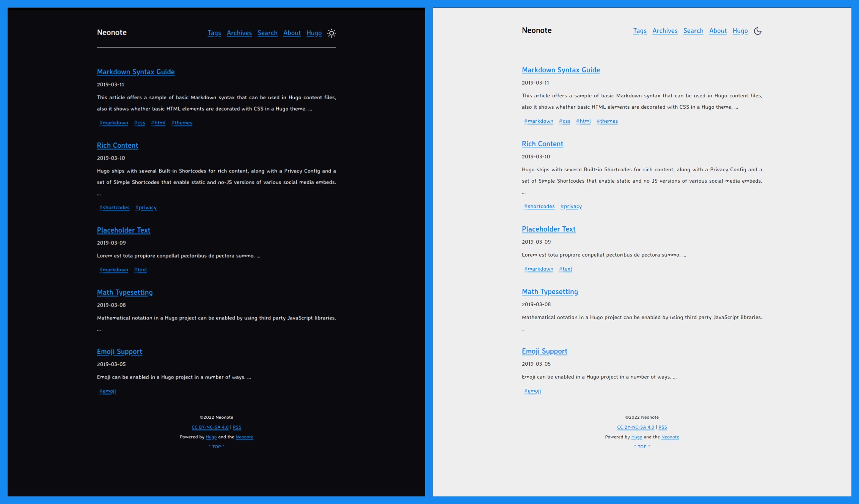859x504 pixels.
Task: Toggle light mode moon button right panel
Action: (758, 31)
